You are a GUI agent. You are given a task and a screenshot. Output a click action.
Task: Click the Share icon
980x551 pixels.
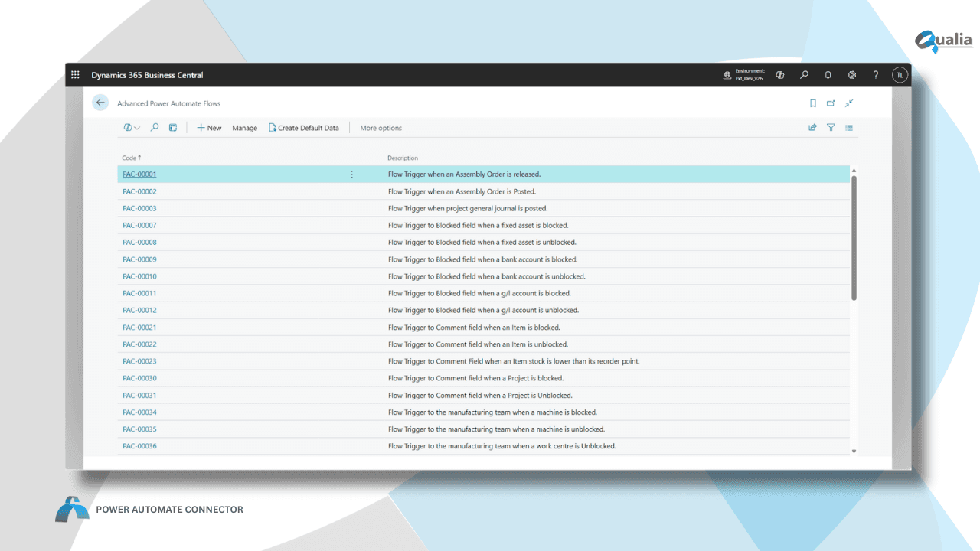[x=812, y=128]
